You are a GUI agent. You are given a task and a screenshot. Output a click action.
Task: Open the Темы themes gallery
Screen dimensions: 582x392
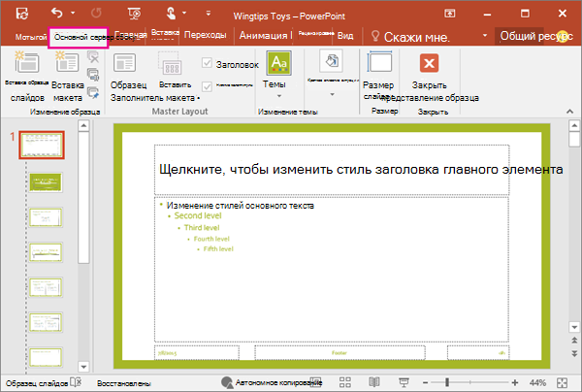coord(278,63)
